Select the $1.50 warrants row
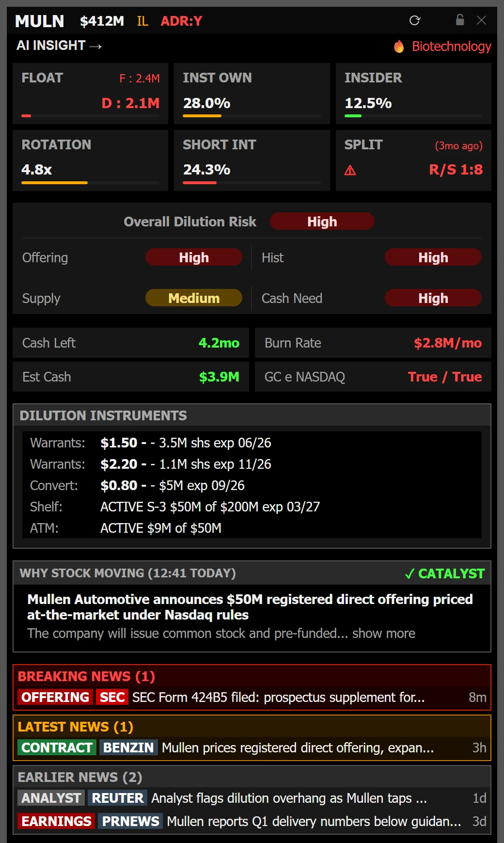504x843 pixels. point(252,443)
